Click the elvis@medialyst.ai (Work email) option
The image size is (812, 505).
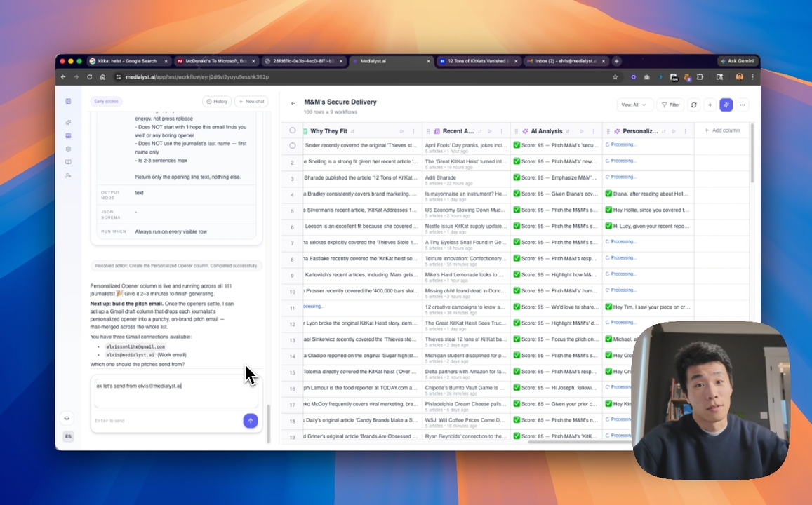(x=145, y=355)
